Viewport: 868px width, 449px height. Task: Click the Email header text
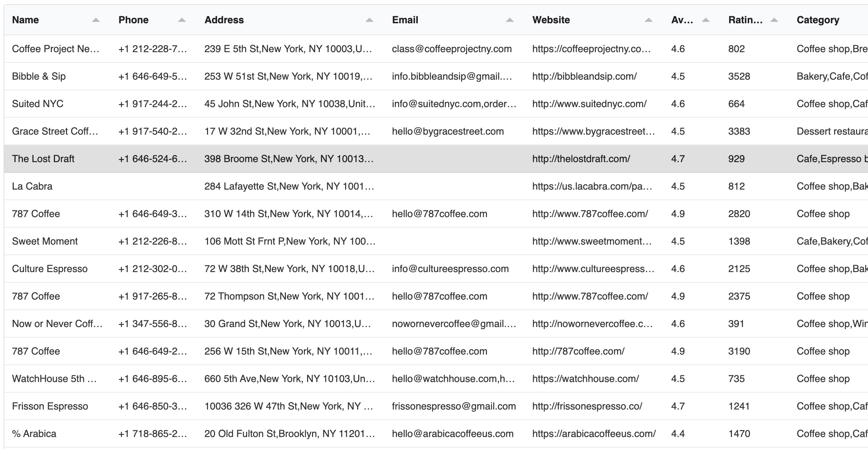(x=405, y=20)
